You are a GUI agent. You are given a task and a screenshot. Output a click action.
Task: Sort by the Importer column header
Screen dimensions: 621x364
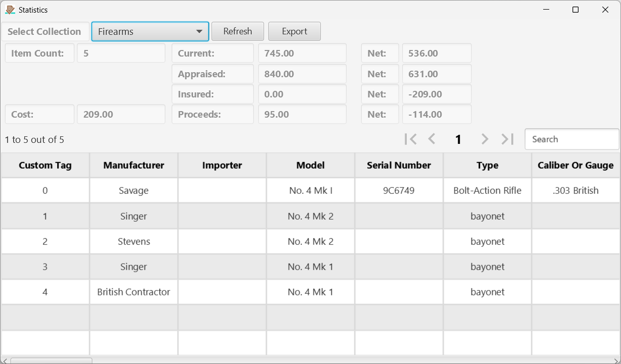222,165
